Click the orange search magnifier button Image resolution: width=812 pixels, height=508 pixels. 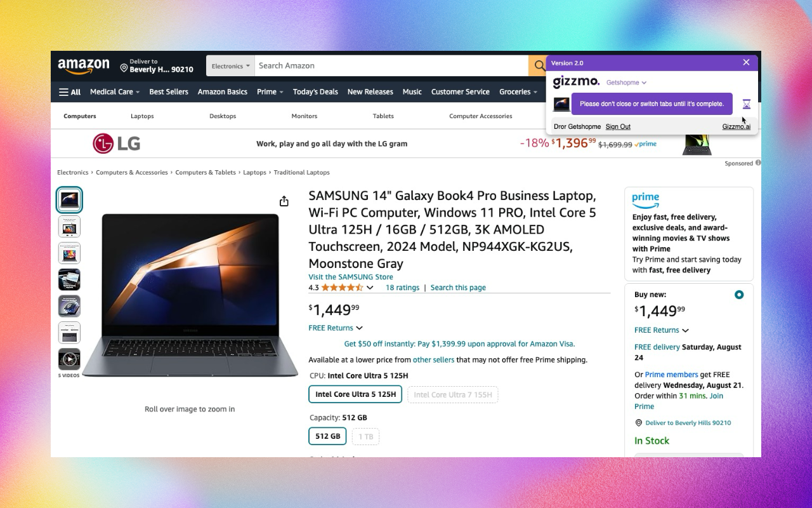click(538, 65)
